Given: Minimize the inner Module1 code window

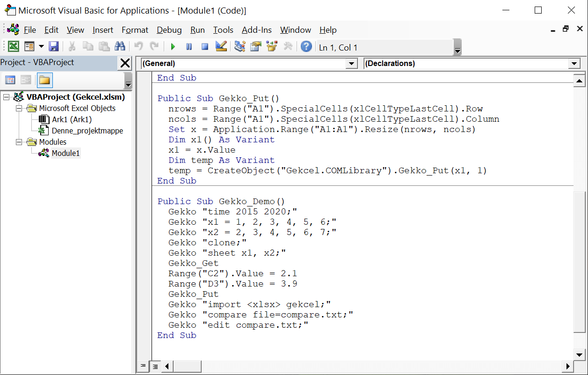Looking at the screenshot, I should [553, 29].
